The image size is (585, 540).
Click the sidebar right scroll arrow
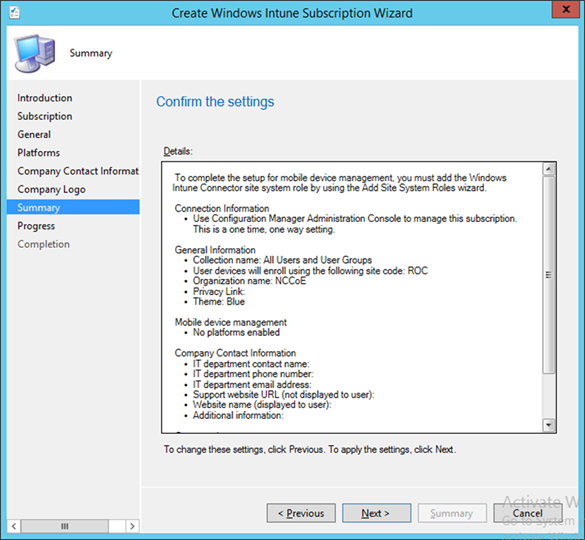point(132,526)
